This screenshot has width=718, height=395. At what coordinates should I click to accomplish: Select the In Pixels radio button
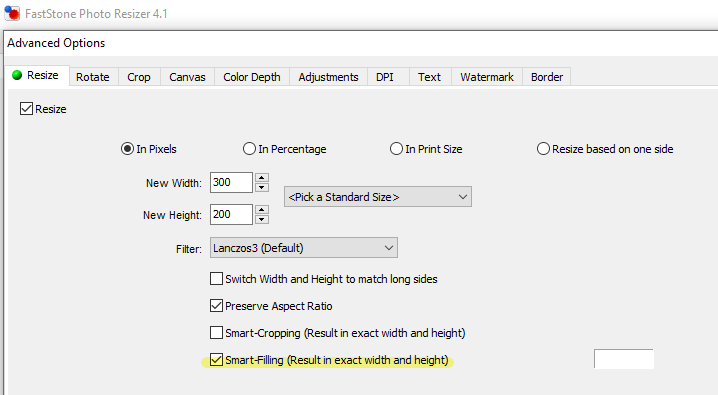pyautogui.click(x=127, y=149)
